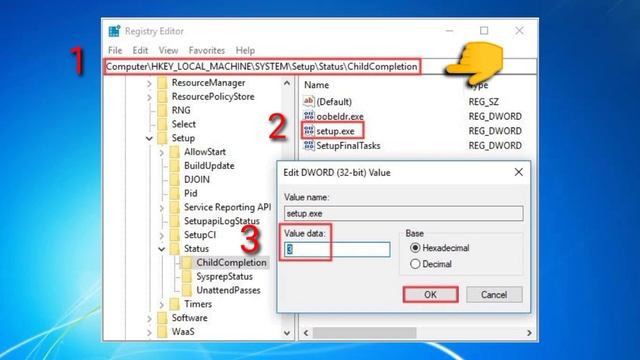This screenshot has width=640, height=360.
Task: Collapse the Setup key
Action: [149, 139]
